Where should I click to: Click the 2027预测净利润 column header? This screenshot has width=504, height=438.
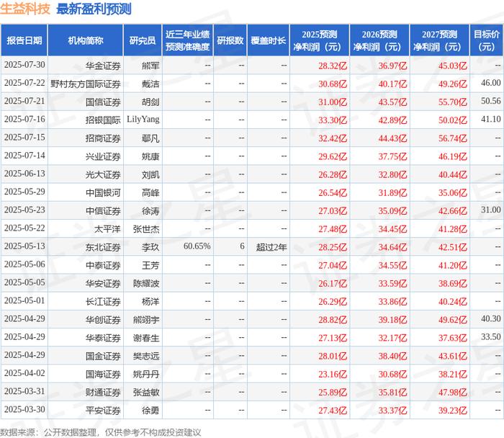click(x=440, y=40)
